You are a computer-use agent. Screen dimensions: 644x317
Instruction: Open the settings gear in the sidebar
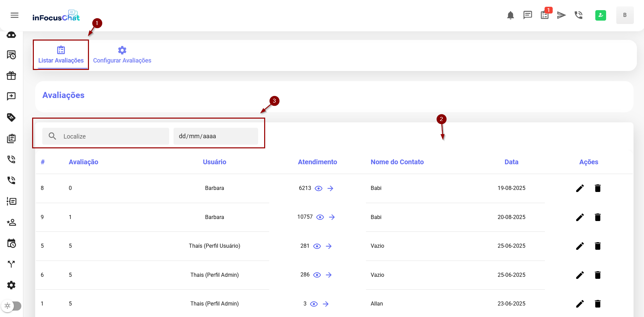[x=11, y=285]
